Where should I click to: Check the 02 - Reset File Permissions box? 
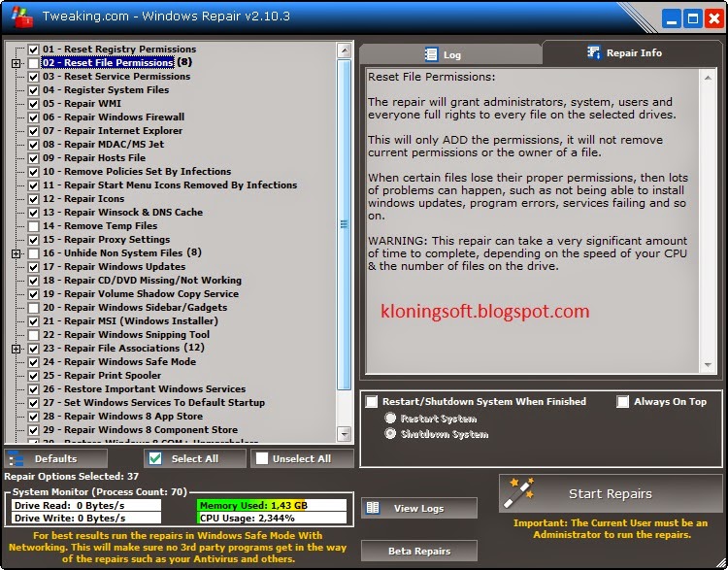click(33, 63)
